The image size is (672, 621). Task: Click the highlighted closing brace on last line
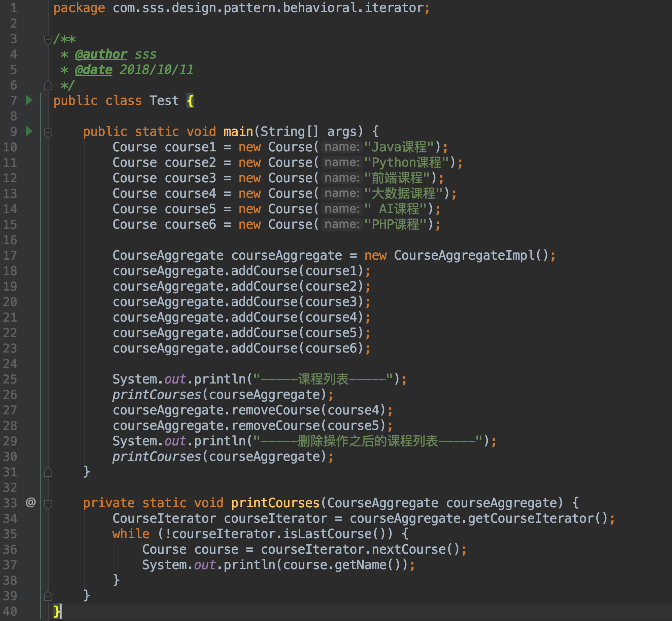57,611
